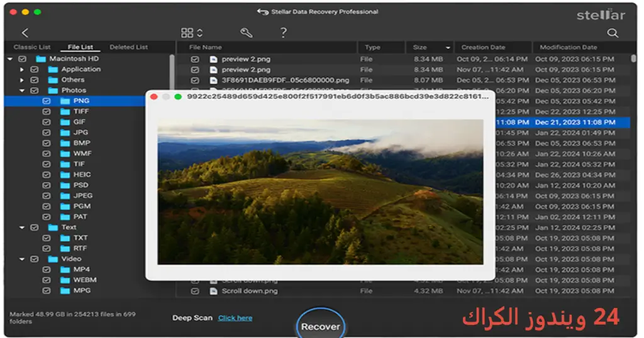Select the PAT folder in tree
The width and height of the screenshot is (644, 338).
point(80,217)
